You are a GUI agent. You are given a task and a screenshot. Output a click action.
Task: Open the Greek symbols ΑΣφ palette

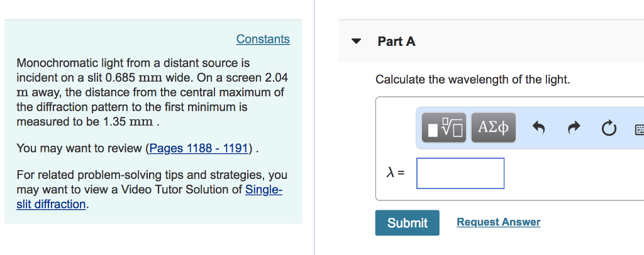[493, 128]
